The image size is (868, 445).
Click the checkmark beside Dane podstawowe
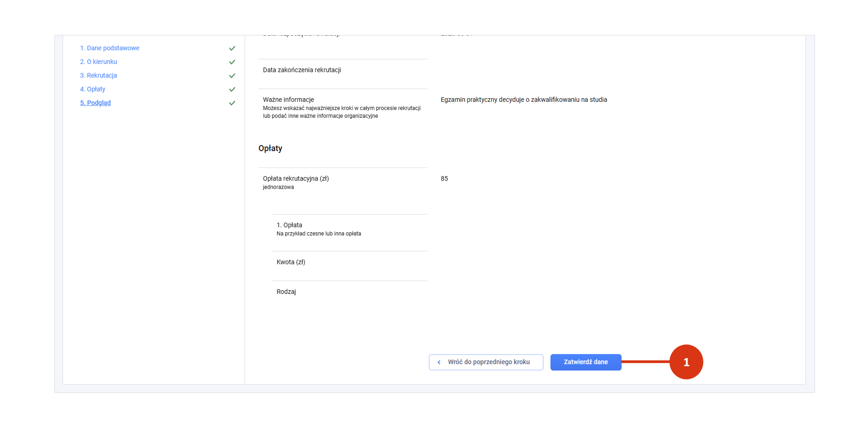(232, 48)
